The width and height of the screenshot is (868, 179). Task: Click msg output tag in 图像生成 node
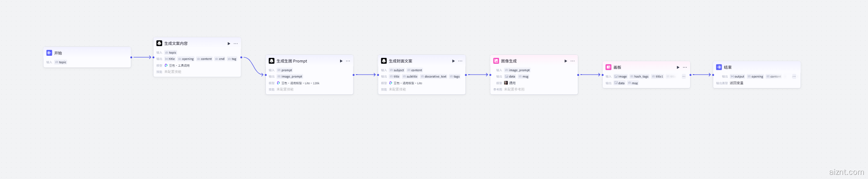523,77
